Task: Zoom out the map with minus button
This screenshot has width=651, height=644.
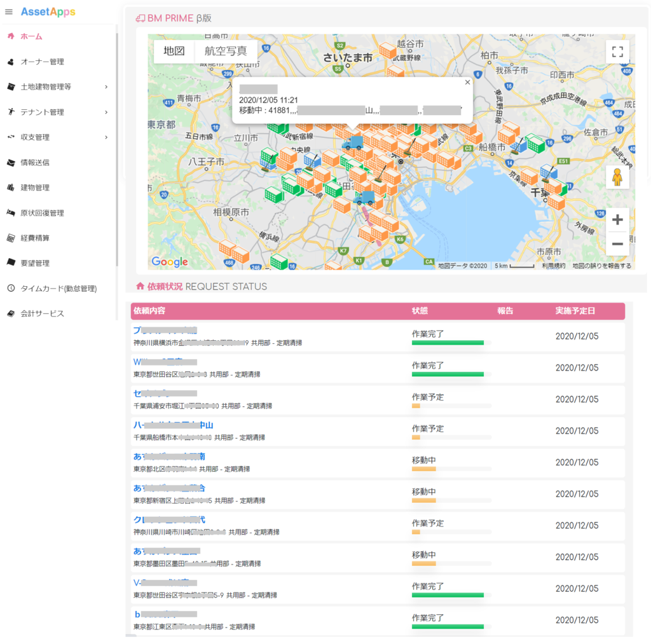Action: [x=617, y=243]
